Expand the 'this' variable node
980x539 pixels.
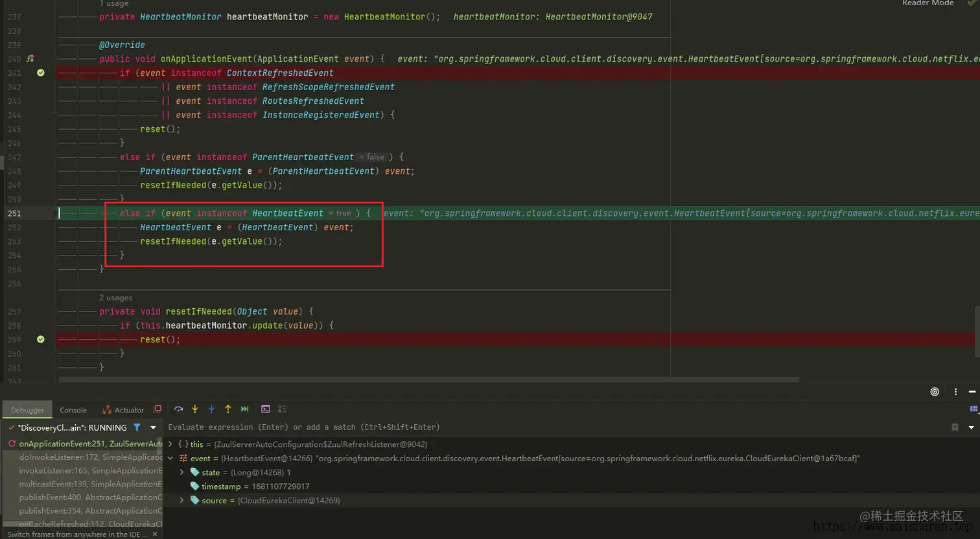tap(170, 444)
